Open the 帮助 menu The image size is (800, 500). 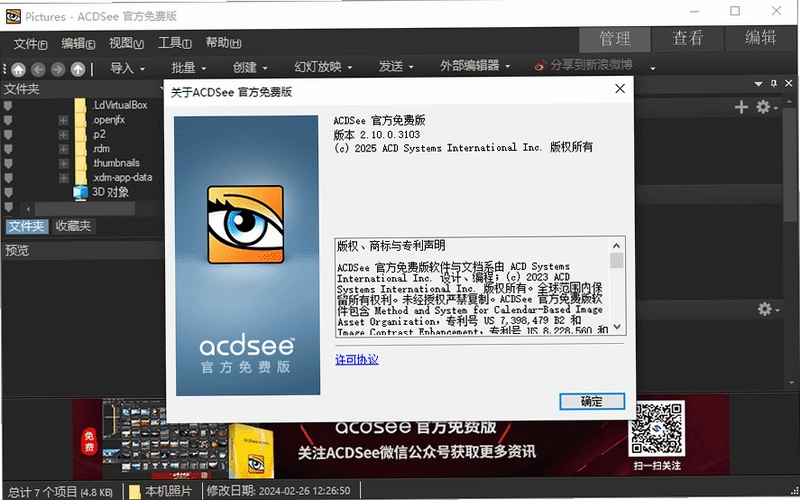(223, 43)
